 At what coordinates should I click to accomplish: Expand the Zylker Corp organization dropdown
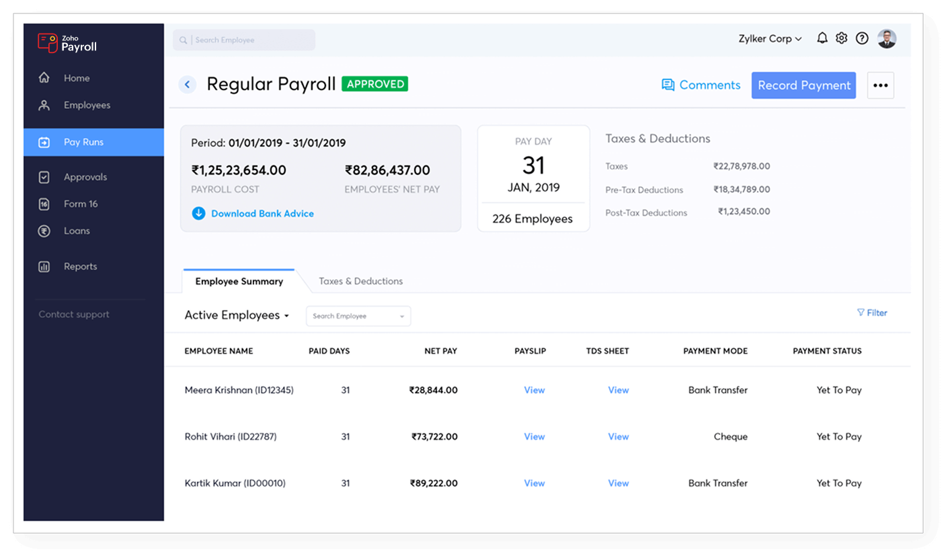(770, 39)
